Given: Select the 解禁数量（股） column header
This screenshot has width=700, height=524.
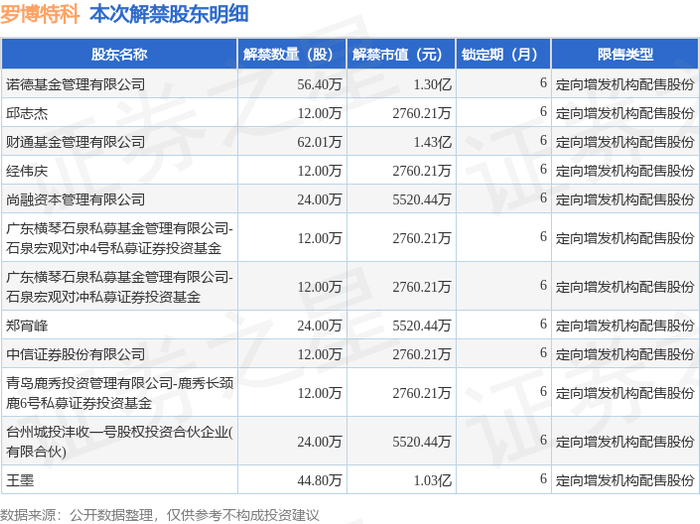Looking at the screenshot, I should tap(292, 54).
